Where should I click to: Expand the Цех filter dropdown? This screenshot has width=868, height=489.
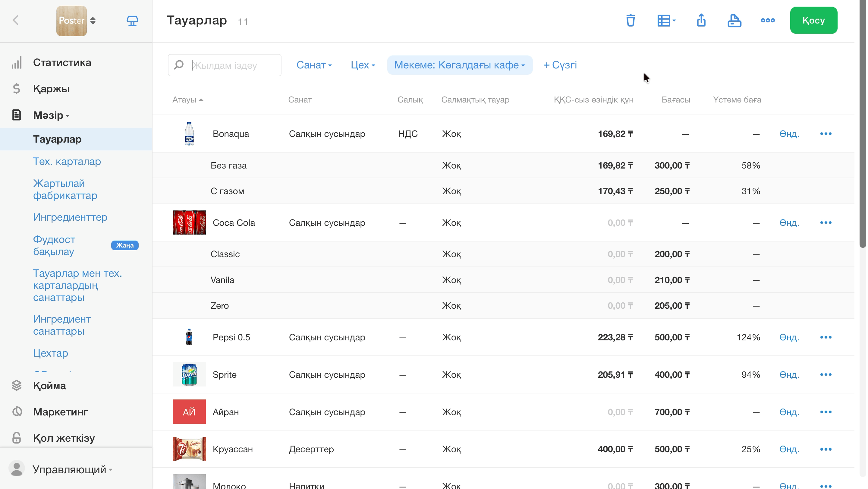click(x=363, y=65)
